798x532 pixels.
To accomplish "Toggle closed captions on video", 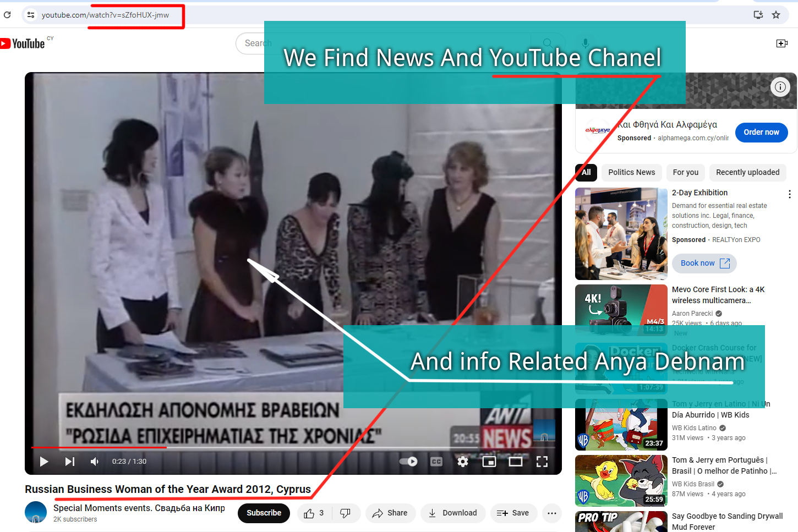I will 436,462.
